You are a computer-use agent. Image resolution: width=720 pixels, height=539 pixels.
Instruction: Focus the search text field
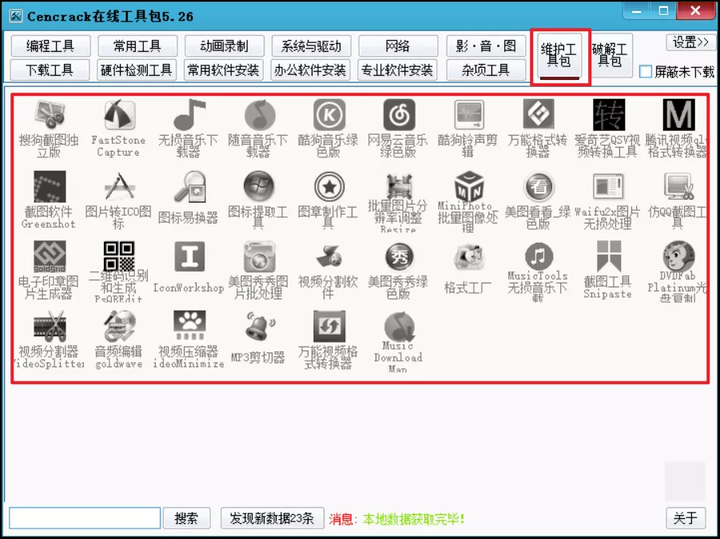click(x=85, y=518)
